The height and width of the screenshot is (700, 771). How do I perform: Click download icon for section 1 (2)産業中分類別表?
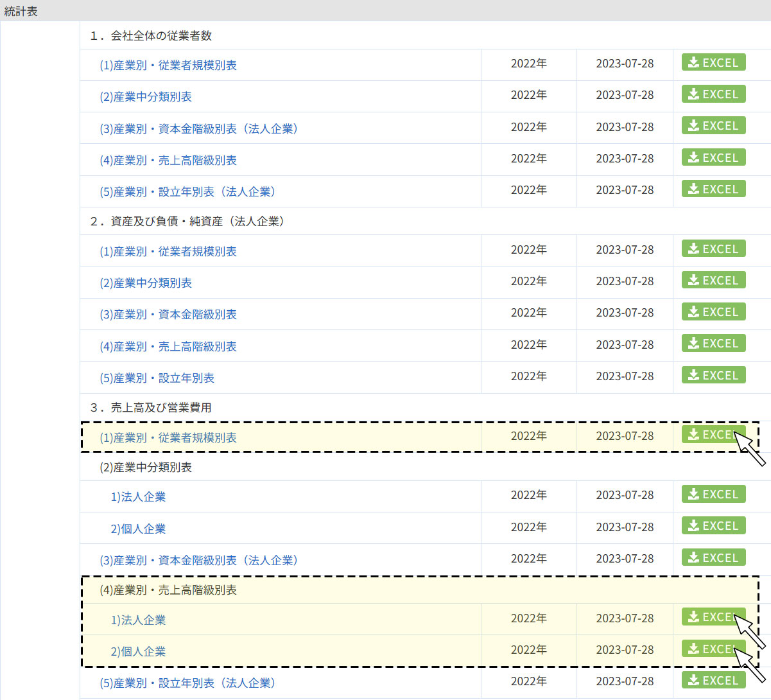pyautogui.click(x=694, y=94)
